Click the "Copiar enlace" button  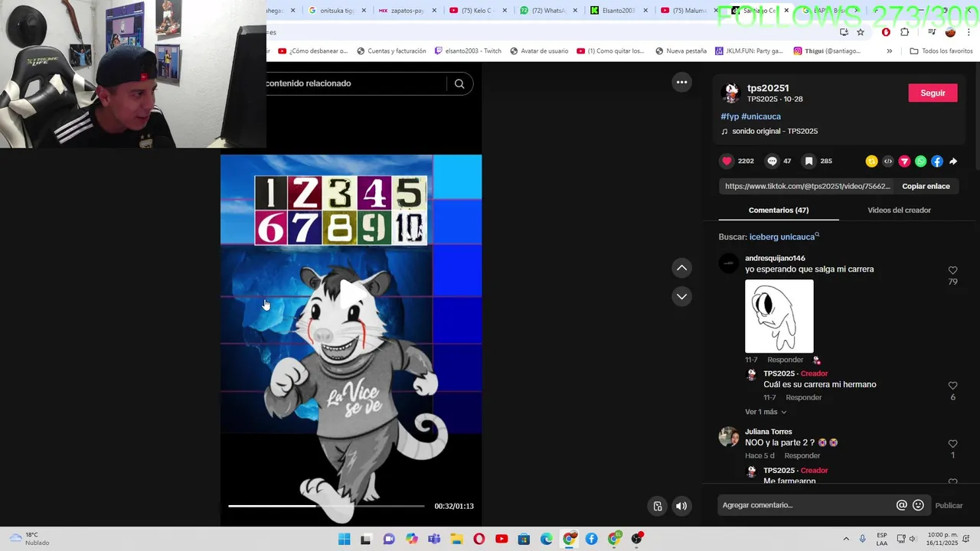click(926, 186)
